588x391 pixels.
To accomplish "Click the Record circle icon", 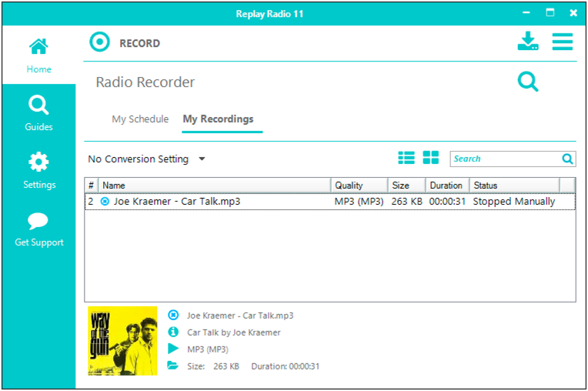I will click(x=99, y=42).
